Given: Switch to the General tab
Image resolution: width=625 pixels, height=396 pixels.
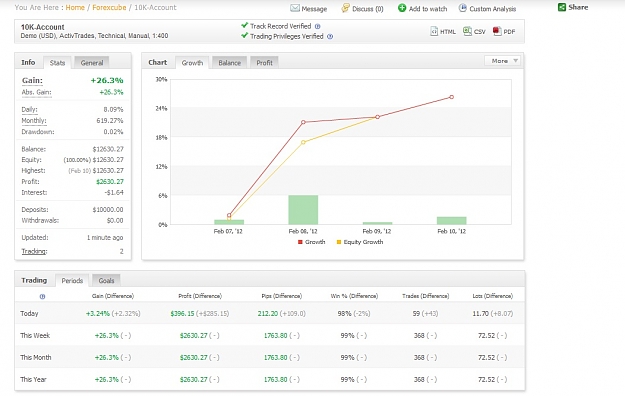Looking at the screenshot, I should (x=92, y=63).
